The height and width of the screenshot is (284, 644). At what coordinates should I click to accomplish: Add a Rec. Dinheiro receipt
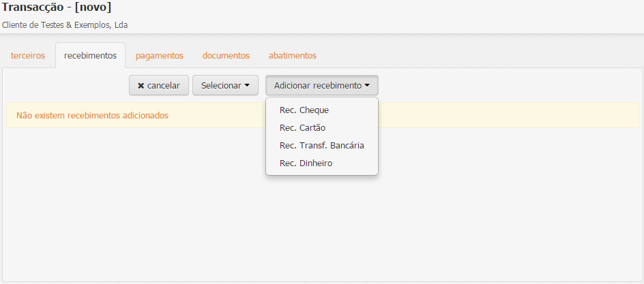click(306, 163)
